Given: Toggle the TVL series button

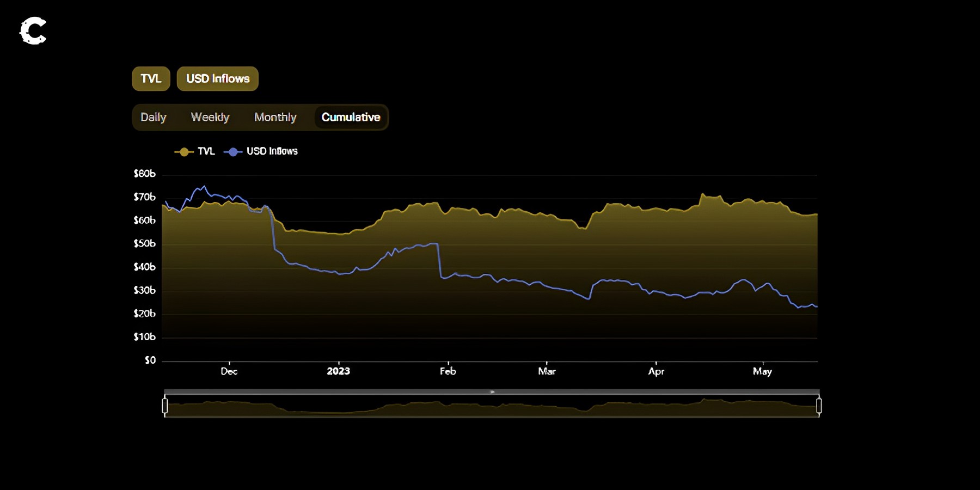Looking at the screenshot, I should (x=151, y=79).
